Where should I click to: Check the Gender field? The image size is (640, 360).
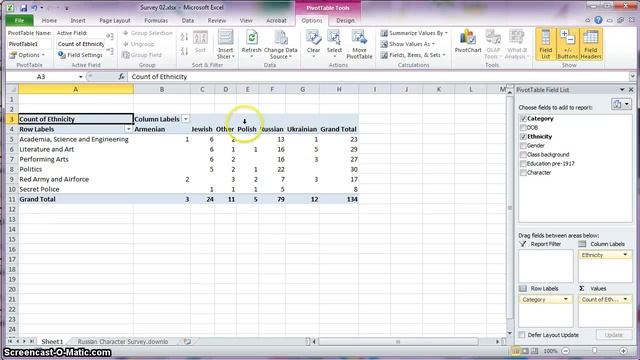click(523, 145)
